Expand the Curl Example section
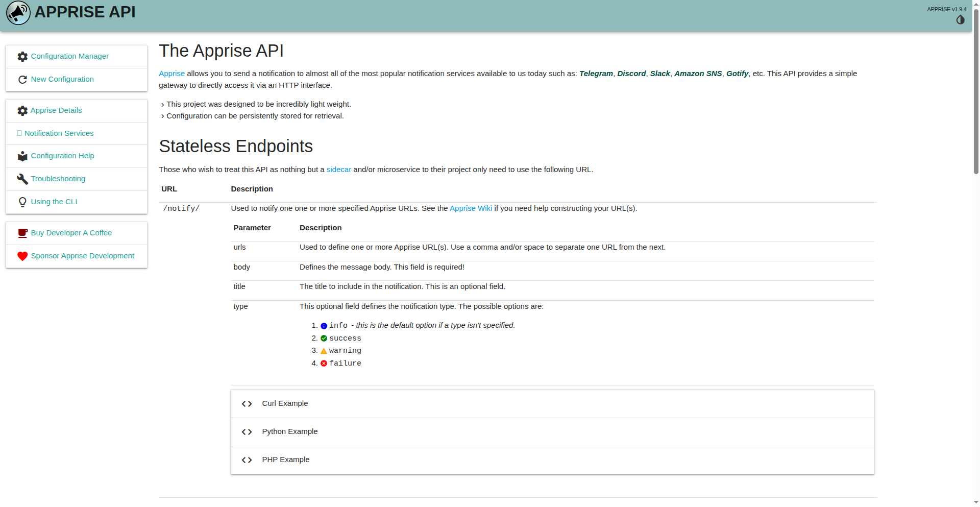The image size is (980, 507). coord(285,403)
